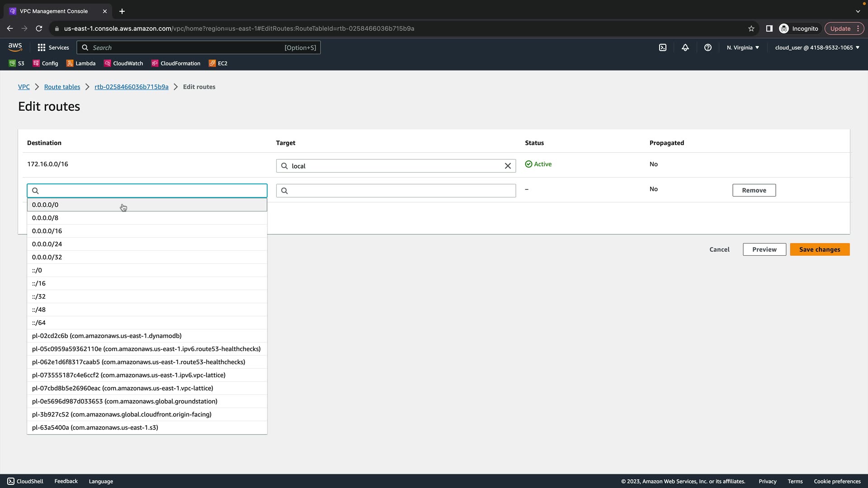Image resolution: width=868 pixels, height=488 pixels.
Task: Expand the N. Virginia region dropdown
Action: (743, 47)
